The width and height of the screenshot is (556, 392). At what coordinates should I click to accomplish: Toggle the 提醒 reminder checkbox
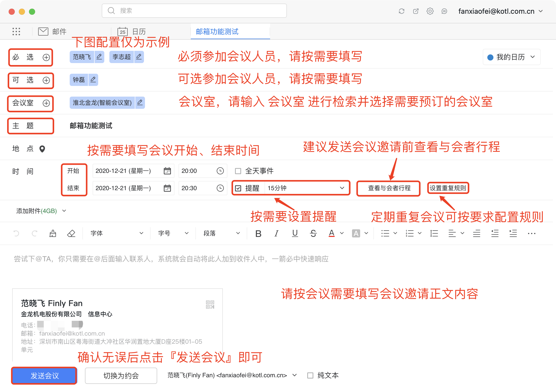point(238,188)
